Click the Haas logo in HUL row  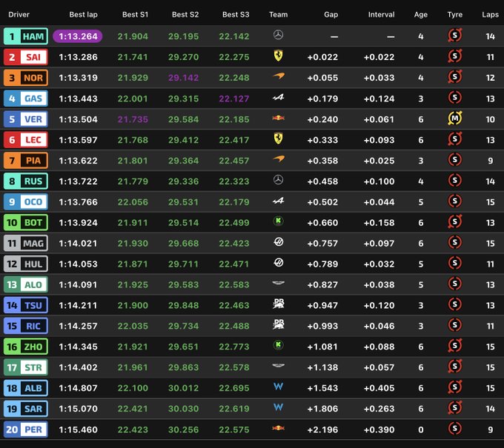coord(279,262)
